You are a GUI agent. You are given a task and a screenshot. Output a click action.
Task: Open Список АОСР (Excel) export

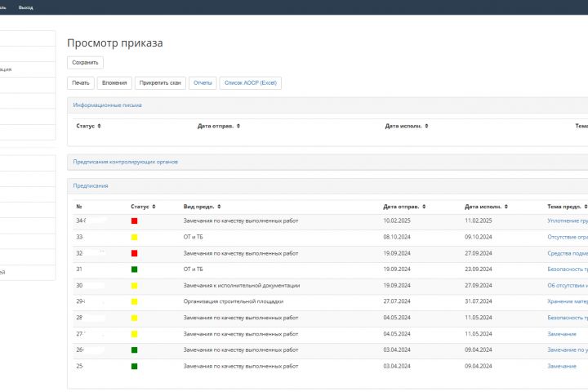(x=251, y=82)
